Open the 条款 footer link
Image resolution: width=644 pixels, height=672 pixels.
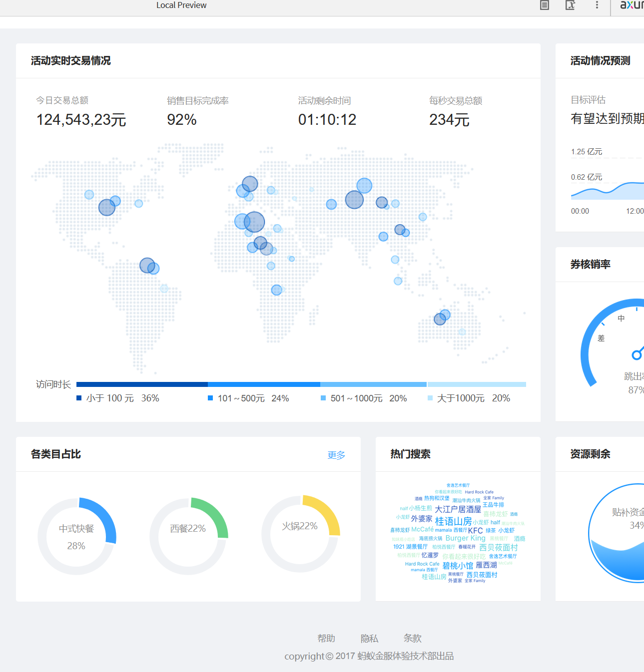pos(413,638)
